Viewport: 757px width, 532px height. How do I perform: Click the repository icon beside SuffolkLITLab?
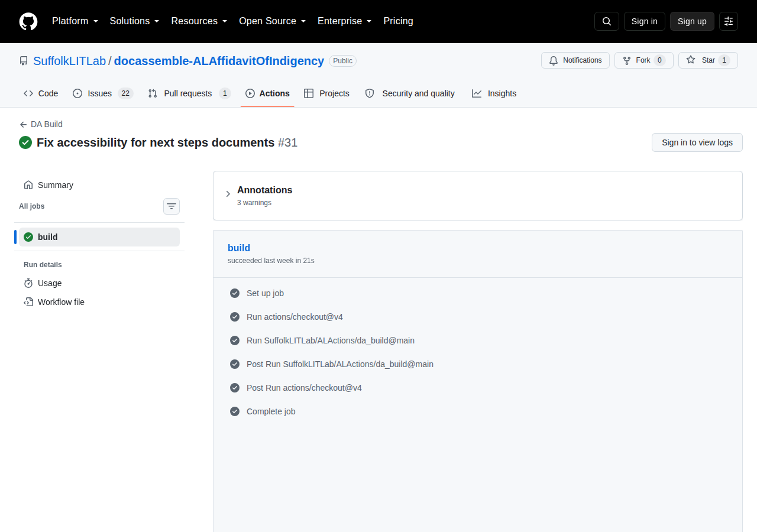click(x=24, y=61)
